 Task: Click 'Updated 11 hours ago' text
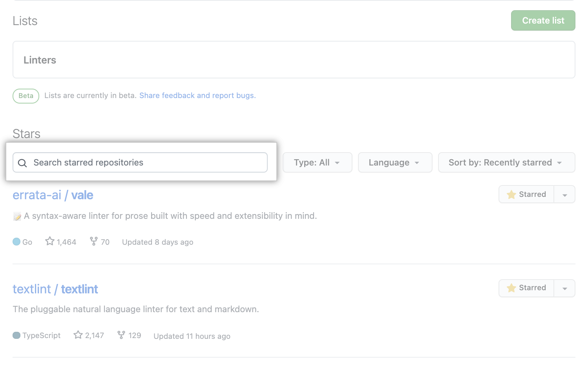click(192, 336)
